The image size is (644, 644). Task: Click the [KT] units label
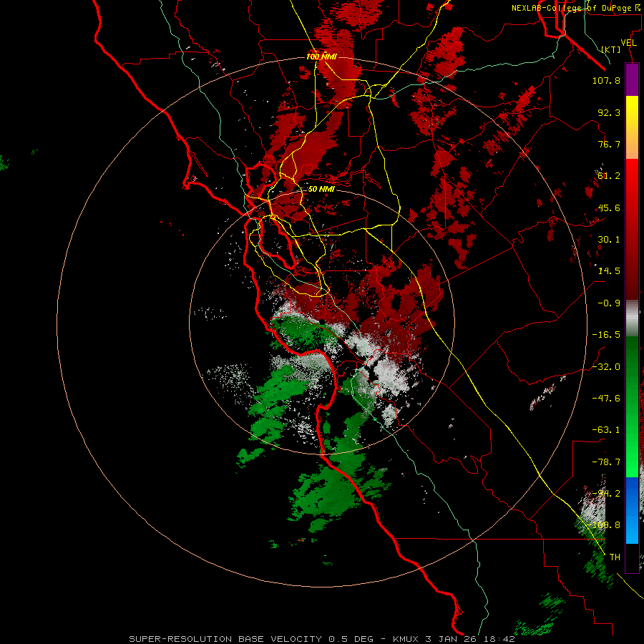(611, 49)
